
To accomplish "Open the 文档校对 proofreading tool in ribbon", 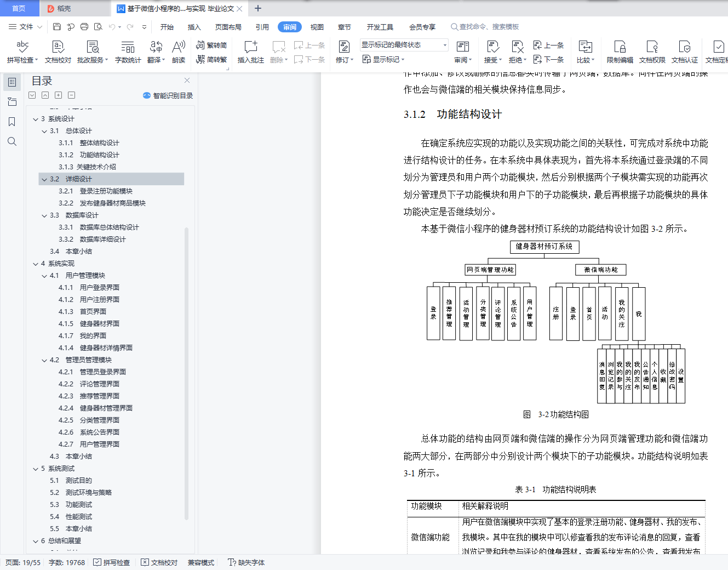I will 58,52.
